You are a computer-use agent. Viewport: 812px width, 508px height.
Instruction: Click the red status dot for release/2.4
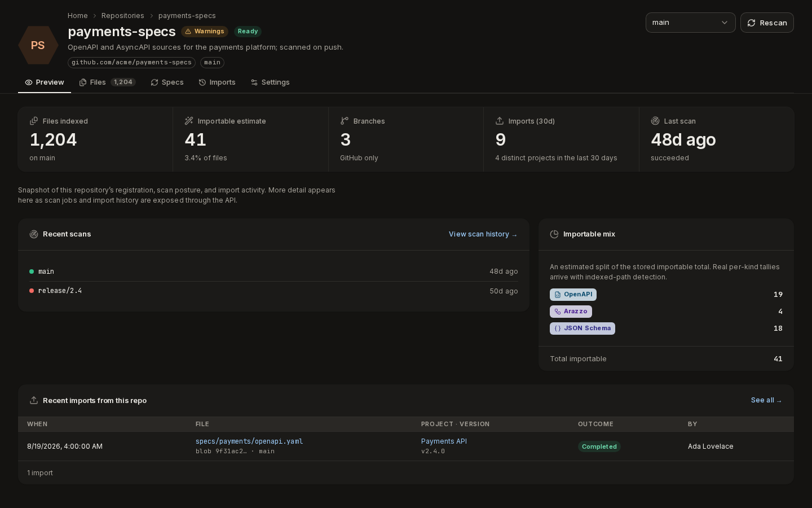point(32,291)
